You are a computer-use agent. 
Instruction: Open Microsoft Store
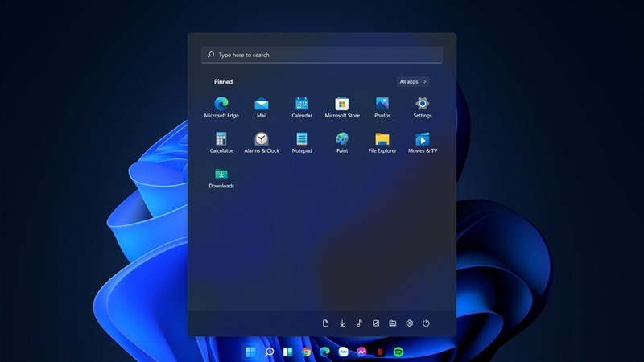pos(342,107)
